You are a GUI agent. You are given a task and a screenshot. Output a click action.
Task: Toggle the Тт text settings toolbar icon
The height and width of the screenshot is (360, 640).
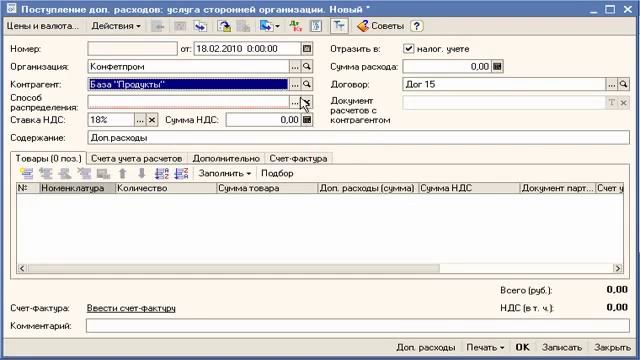(339, 26)
